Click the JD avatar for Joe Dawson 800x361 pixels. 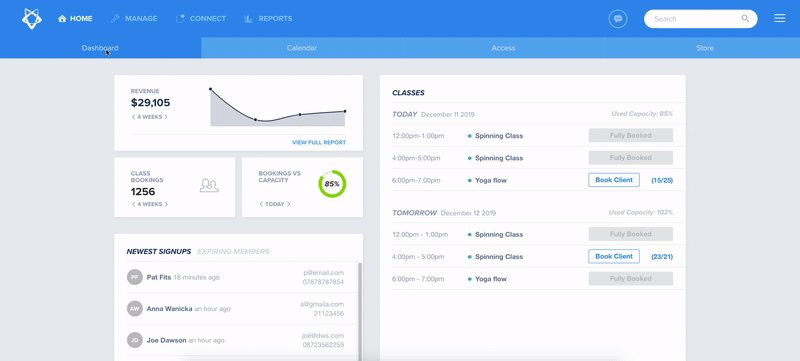point(135,340)
